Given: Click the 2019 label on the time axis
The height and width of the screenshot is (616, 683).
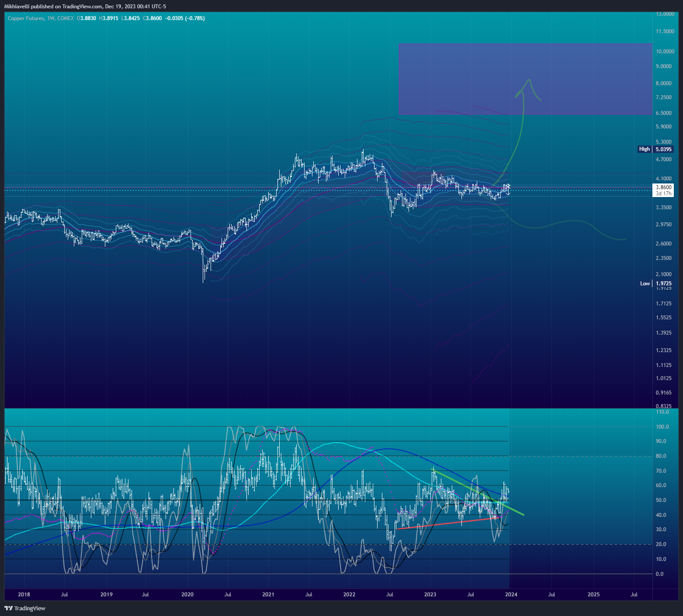Looking at the screenshot, I should [107, 595].
